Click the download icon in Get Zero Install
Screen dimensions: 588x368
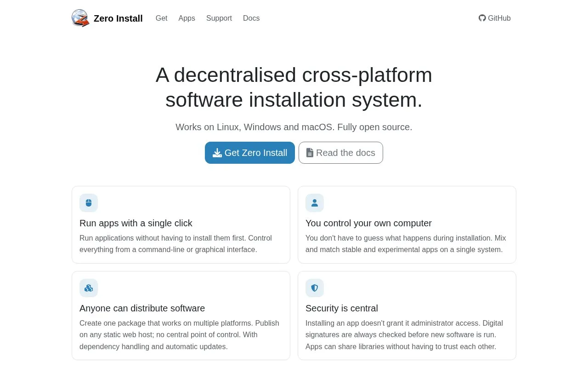217,153
